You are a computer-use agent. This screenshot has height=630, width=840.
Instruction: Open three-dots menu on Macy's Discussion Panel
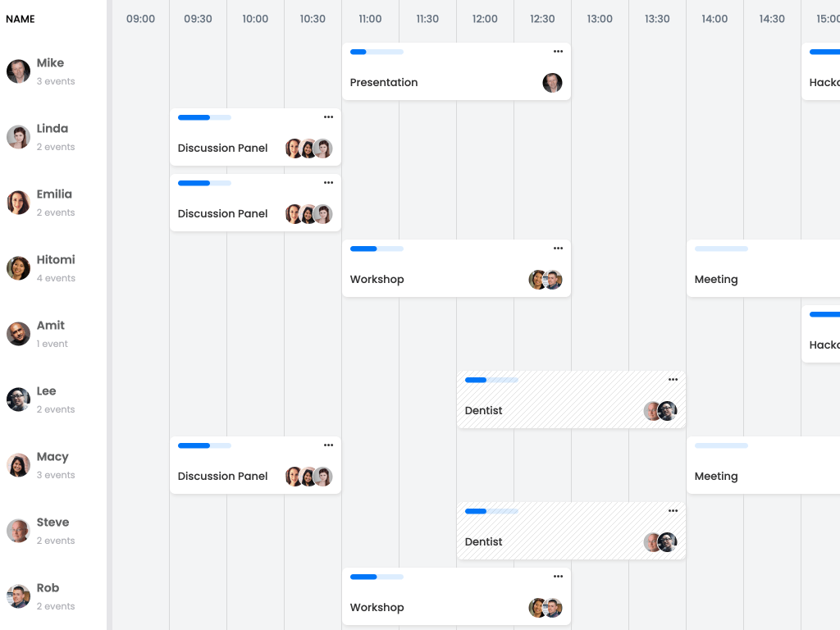328,445
